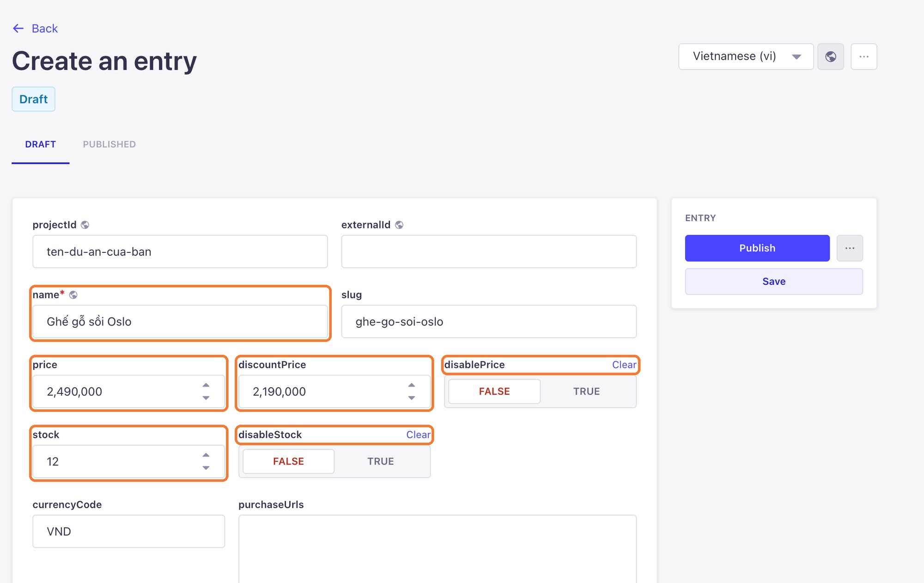Screen dimensions: 924x583
Task: Click the ENTRY panel heading
Action: [700, 218]
